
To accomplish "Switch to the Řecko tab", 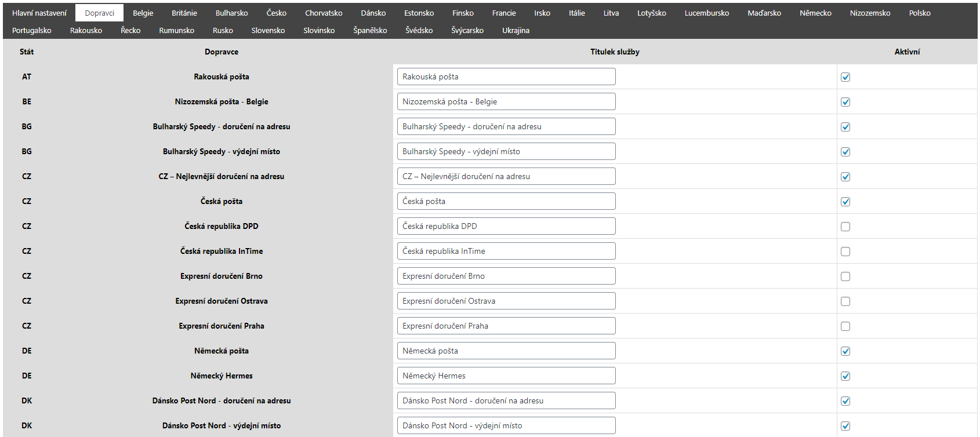I will [x=131, y=30].
